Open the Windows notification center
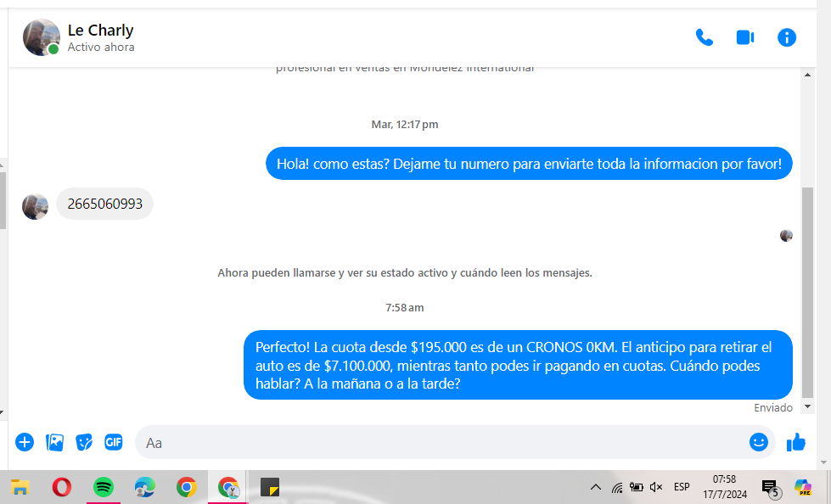The image size is (831, 504). [770, 487]
